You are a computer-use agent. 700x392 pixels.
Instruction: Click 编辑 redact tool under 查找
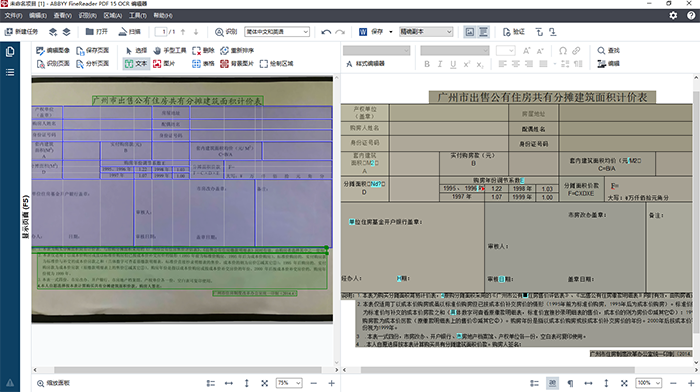609,63
